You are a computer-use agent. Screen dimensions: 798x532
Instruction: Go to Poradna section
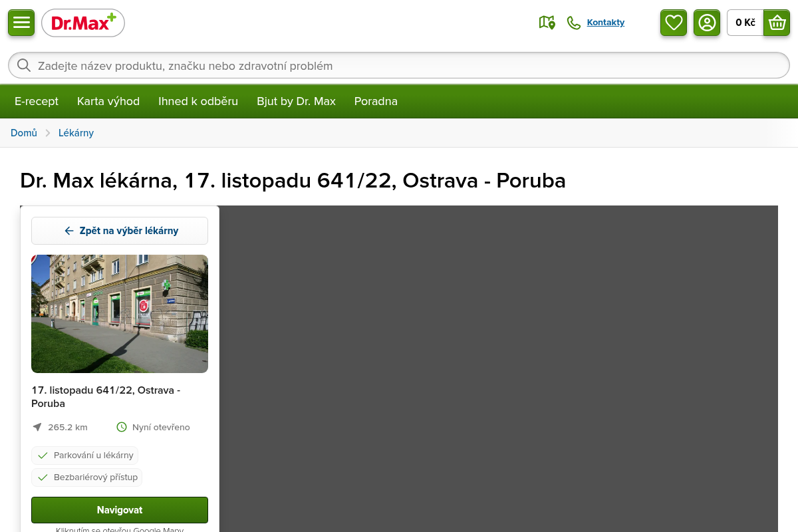pyautogui.click(x=376, y=102)
